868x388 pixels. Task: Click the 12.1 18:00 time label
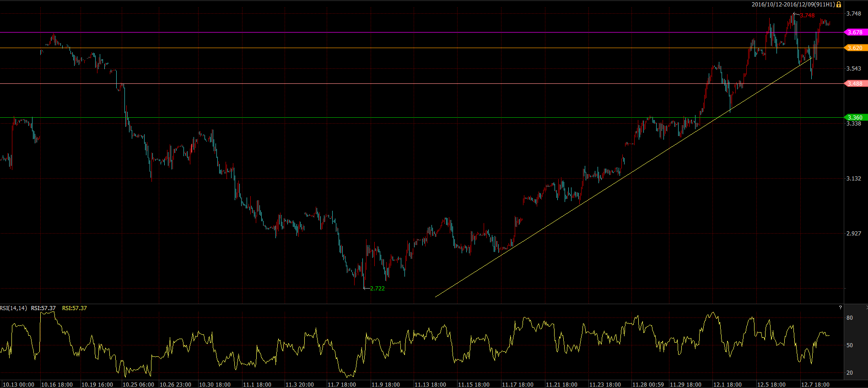coord(728,385)
